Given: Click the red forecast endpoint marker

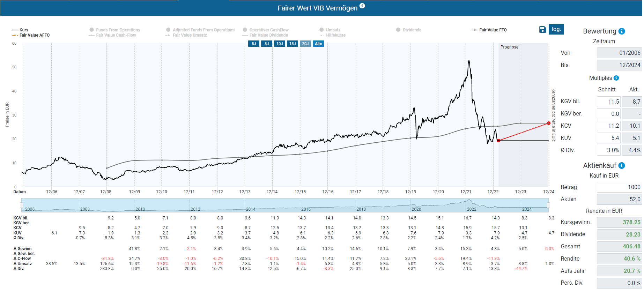Looking at the screenshot, I should [x=548, y=123].
